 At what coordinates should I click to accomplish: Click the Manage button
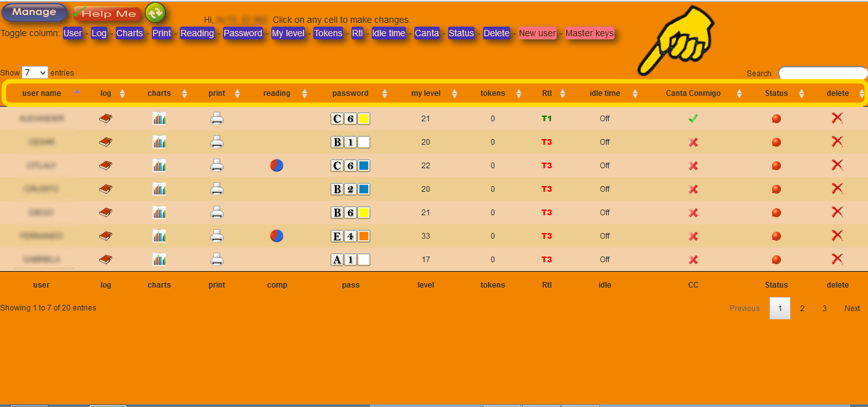coord(34,12)
